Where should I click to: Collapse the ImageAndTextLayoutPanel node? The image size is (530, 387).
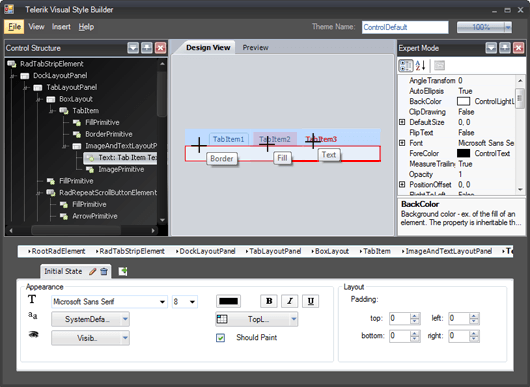click(x=65, y=146)
